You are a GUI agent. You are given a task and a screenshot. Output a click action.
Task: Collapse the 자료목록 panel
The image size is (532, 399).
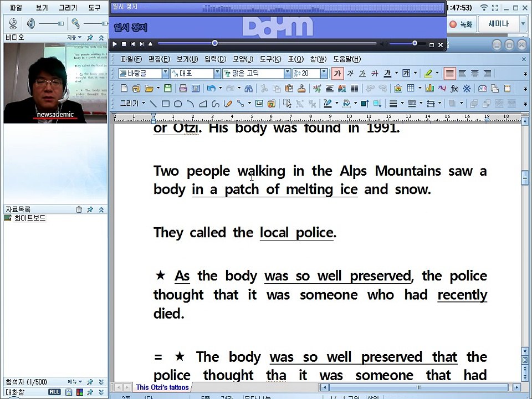tap(101, 209)
